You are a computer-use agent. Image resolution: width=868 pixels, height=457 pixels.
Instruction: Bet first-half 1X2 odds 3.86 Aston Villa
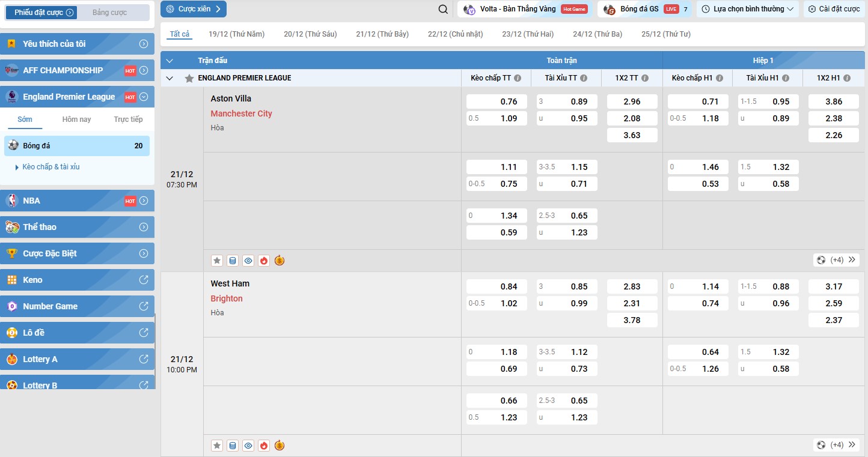(834, 101)
